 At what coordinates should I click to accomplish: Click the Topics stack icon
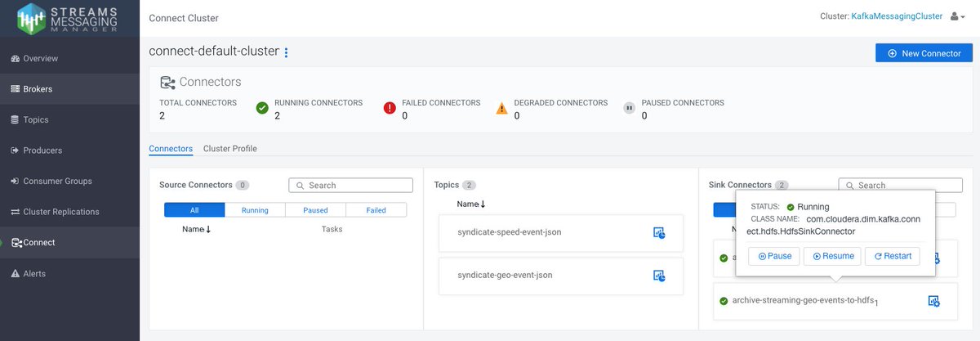point(16,120)
